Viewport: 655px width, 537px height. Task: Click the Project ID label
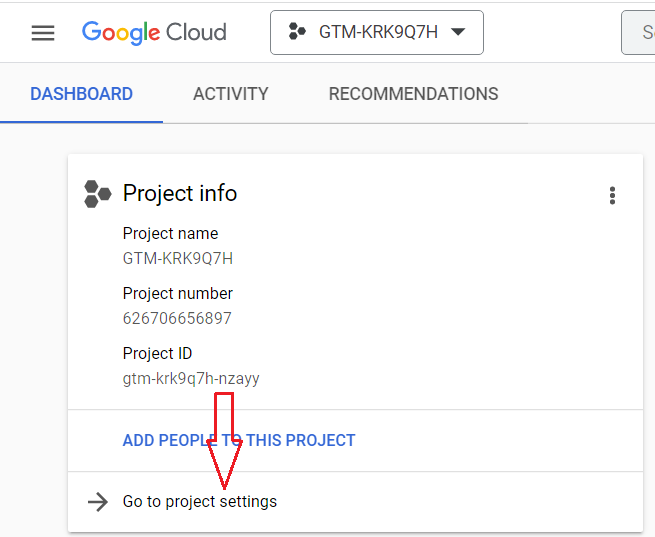(x=157, y=354)
